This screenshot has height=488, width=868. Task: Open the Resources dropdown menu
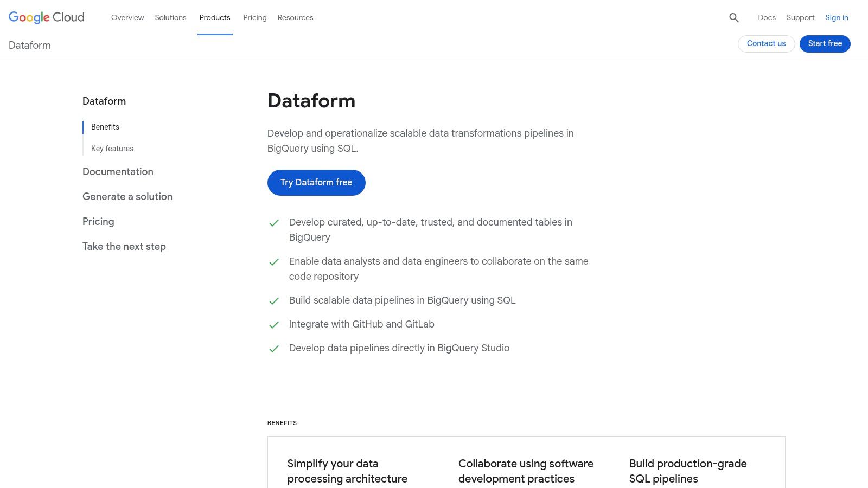click(295, 17)
